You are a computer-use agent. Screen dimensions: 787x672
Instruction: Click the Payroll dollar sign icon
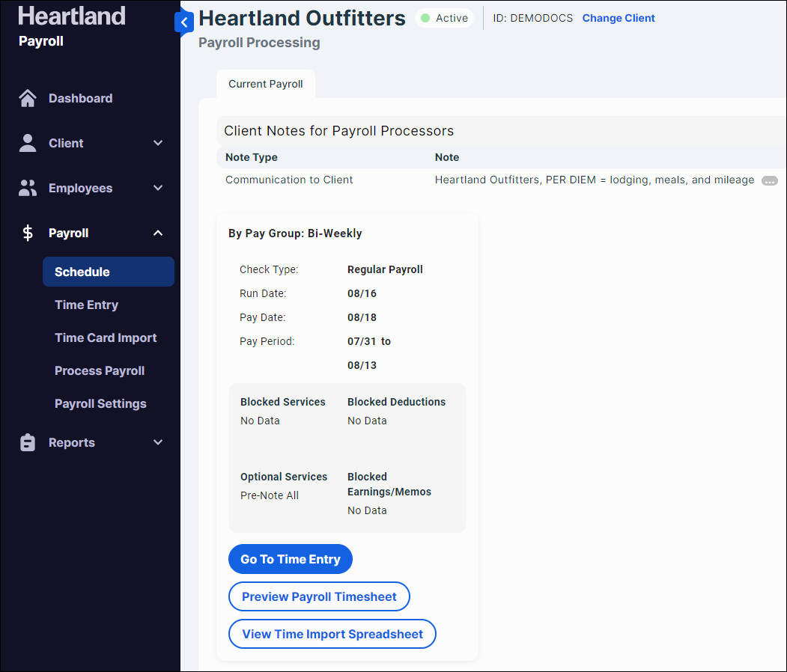(28, 233)
